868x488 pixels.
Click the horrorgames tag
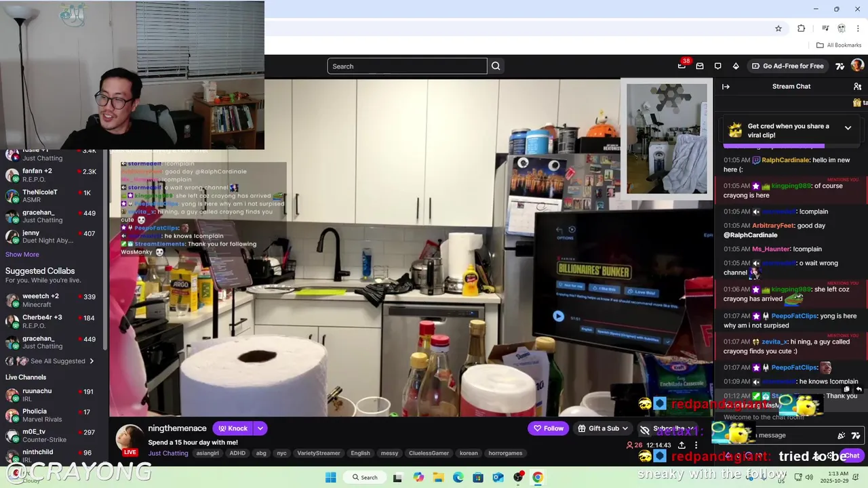505,453
